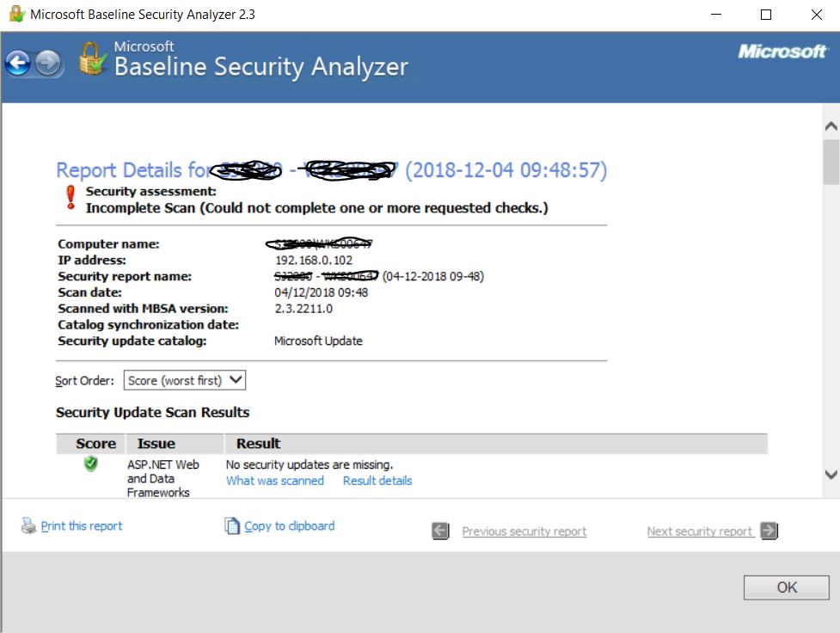Screen dimensions: 840x633
Task: Click 'Copy to clipboard' link
Action: point(289,525)
